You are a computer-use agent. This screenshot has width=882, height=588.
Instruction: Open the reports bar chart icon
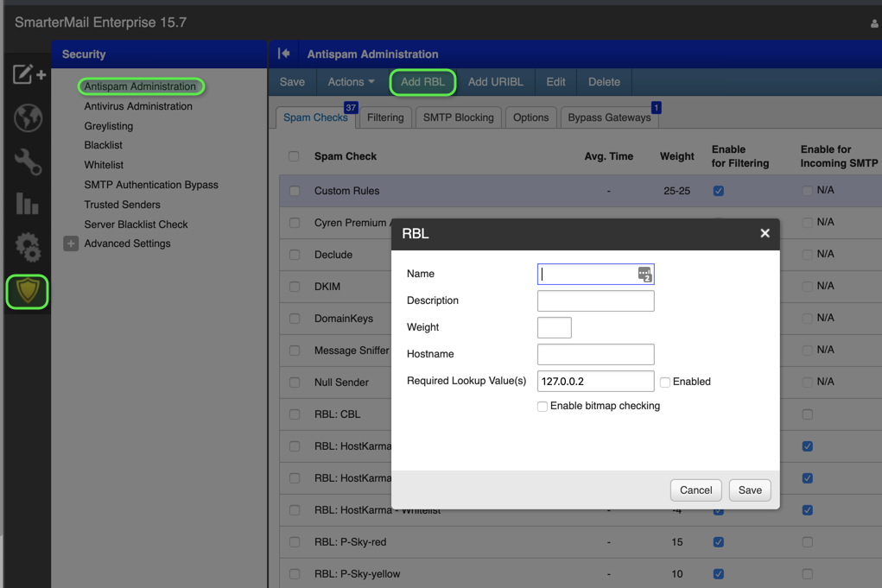click(x=28, y=204)
